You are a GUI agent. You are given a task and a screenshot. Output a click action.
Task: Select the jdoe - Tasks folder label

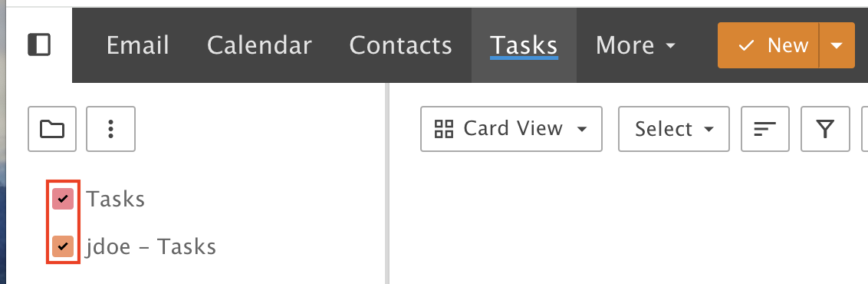click(150, 247)
